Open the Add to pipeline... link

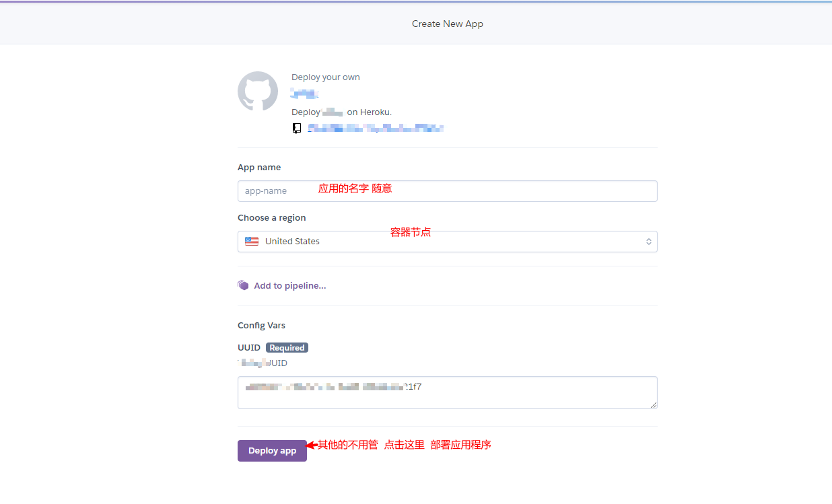pos(289,286)
